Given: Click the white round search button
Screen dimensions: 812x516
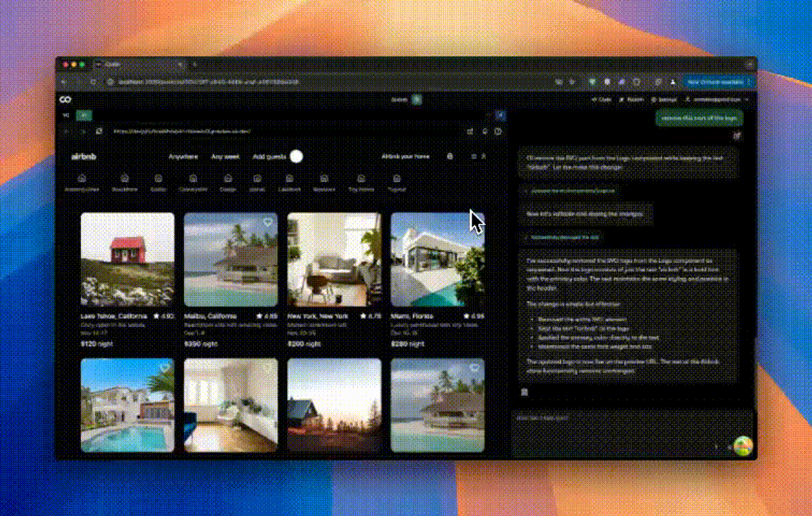Looking at the screenshot, I should (x=296, y=156).
